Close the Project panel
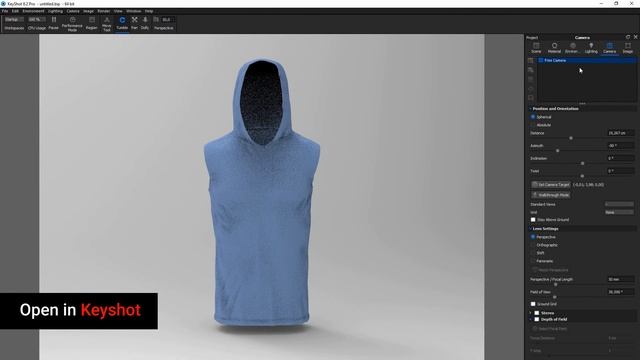640x360 pixels. 636,37
